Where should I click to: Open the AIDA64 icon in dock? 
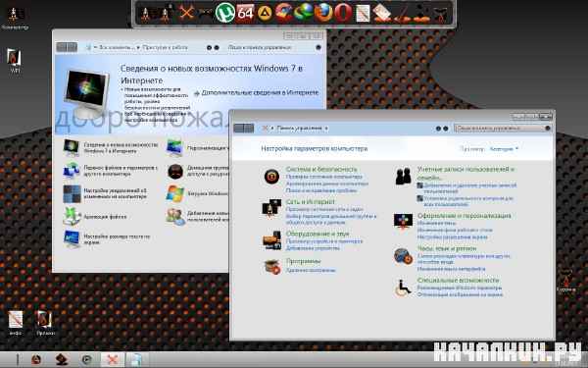coord(245,13)
